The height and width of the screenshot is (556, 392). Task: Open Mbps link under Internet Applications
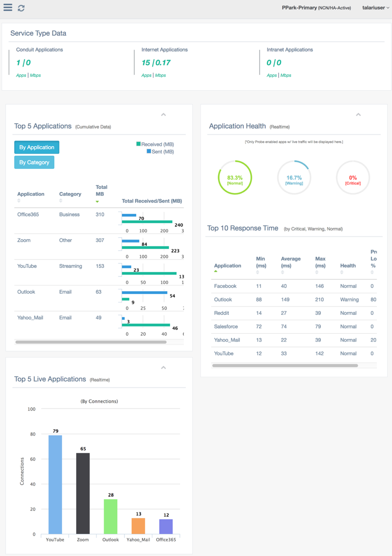click(160, 75)
